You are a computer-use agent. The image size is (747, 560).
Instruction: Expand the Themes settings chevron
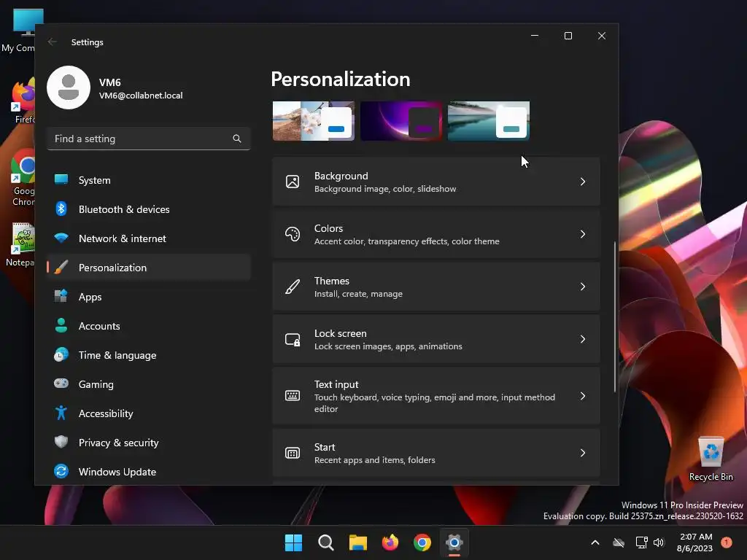[x=583, y=286]
